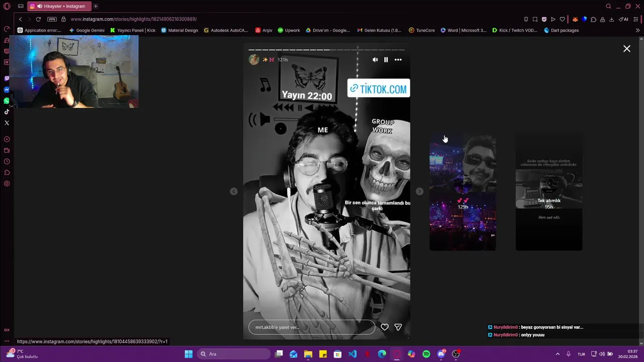The image size is (644, 362).
Task: Click the story progress bar segments
Action: click(x=327, y=50)
